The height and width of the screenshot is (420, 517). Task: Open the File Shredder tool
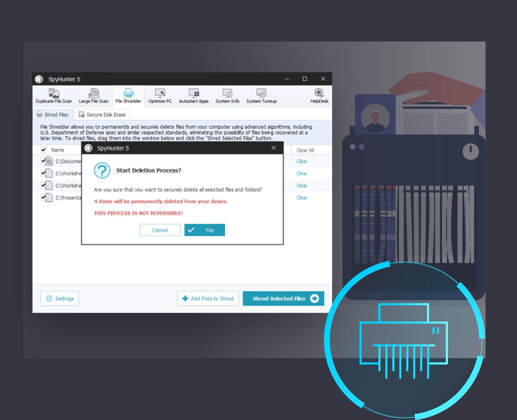coord(128,95)
